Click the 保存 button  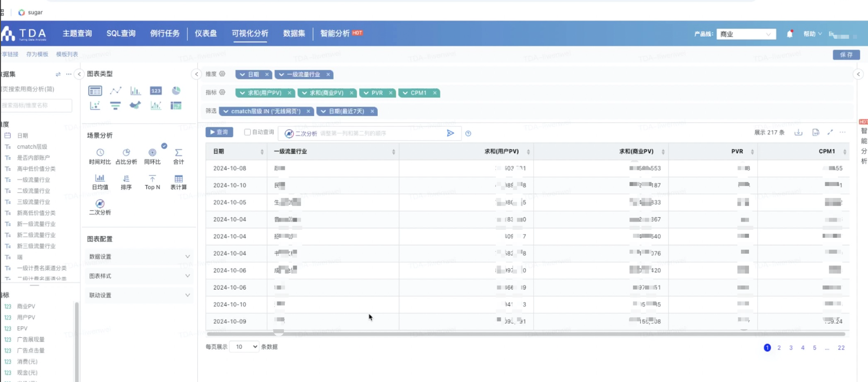846,55
